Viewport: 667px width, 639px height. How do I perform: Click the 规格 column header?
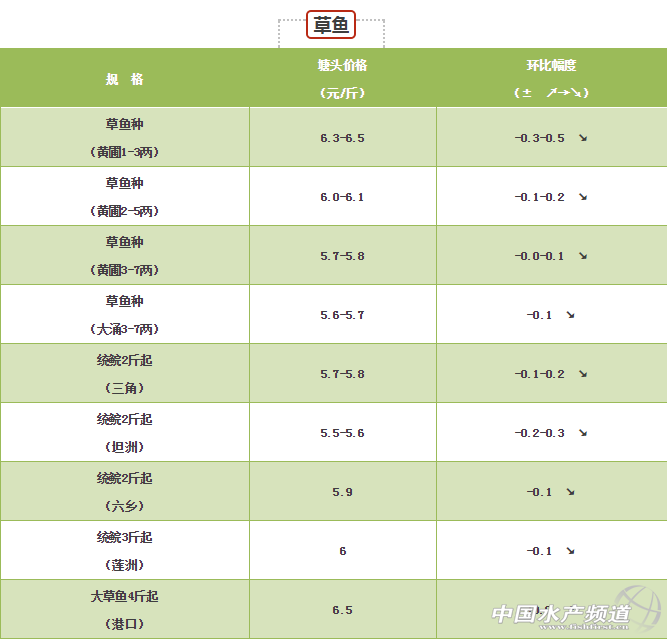[124, 79]
